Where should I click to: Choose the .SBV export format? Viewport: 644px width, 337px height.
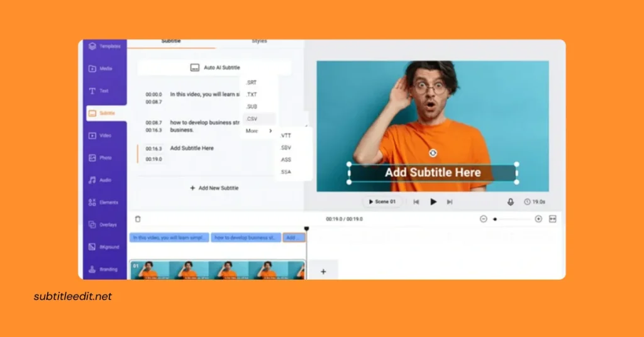pos(286,148)
